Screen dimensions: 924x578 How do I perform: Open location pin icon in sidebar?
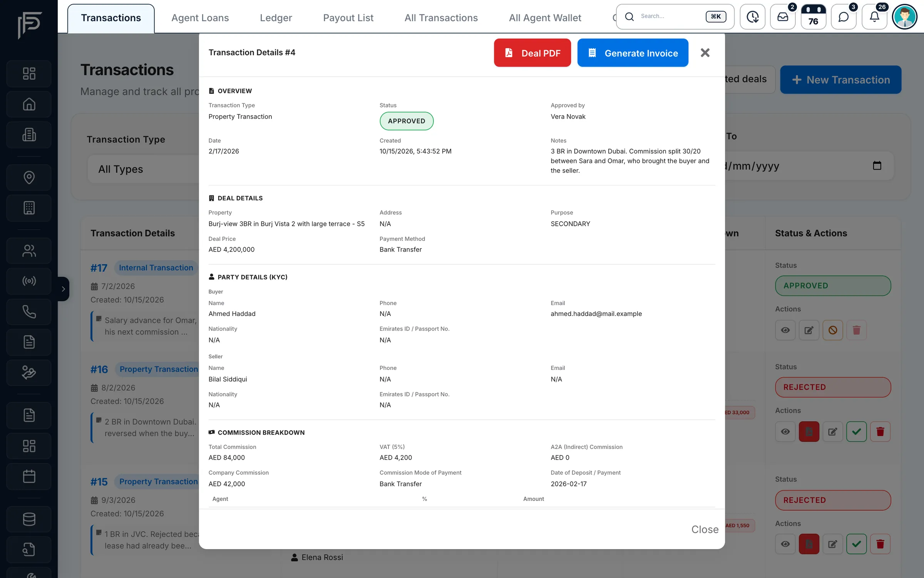click(x=29, y=177)
